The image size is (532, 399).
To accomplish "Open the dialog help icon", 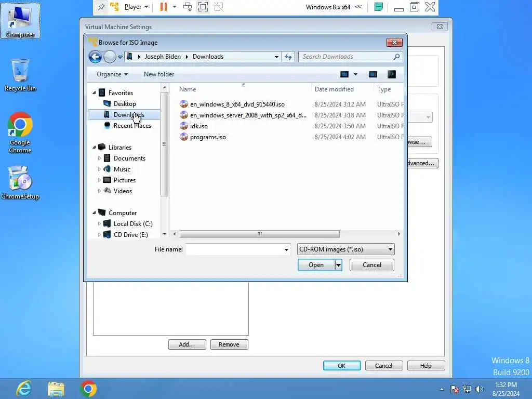I will [x=392, y=74].
